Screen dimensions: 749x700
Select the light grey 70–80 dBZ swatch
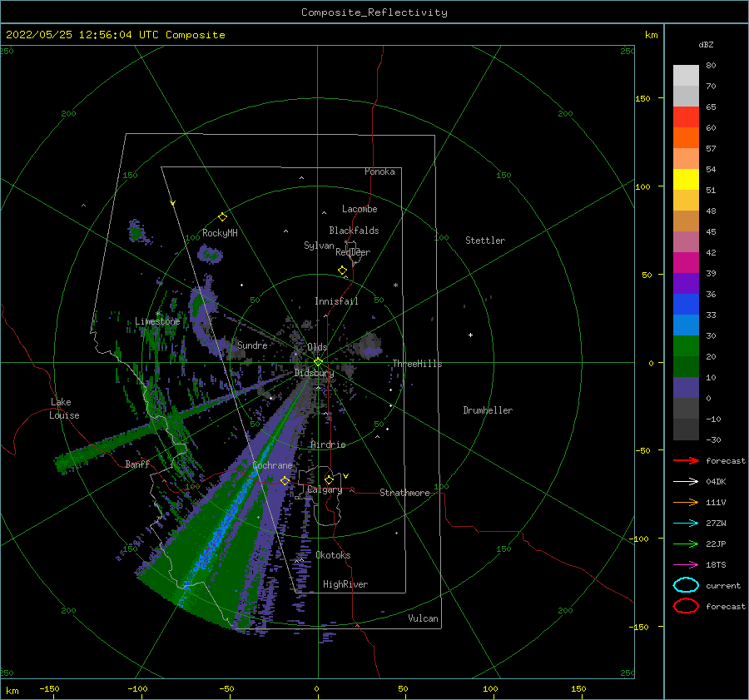coord(686,76)
